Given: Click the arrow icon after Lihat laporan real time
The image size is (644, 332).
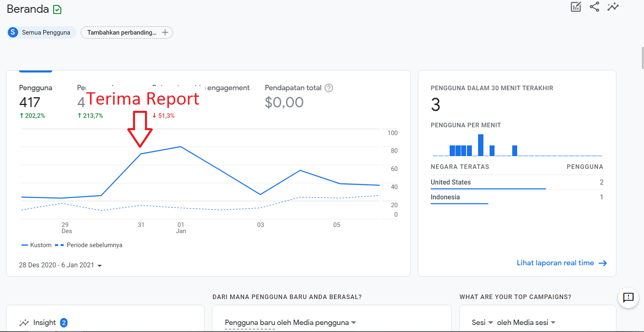Looking at the screenshot, I should [603, 263].
